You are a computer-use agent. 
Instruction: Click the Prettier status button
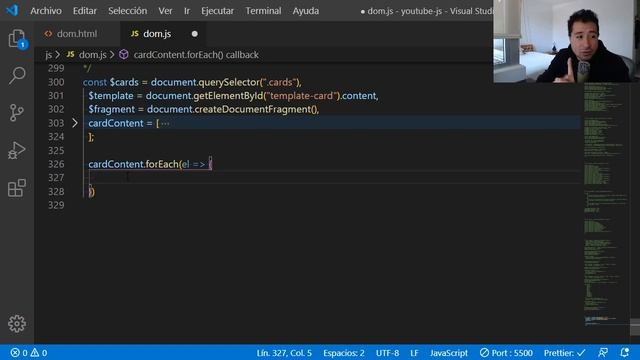click(564, 353)
